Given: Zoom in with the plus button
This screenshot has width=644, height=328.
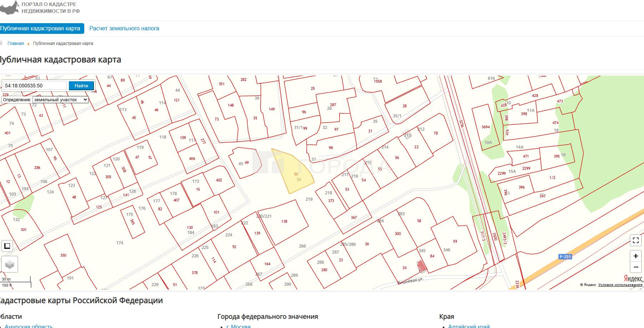Looking at the screenshot, I should 635,256.
